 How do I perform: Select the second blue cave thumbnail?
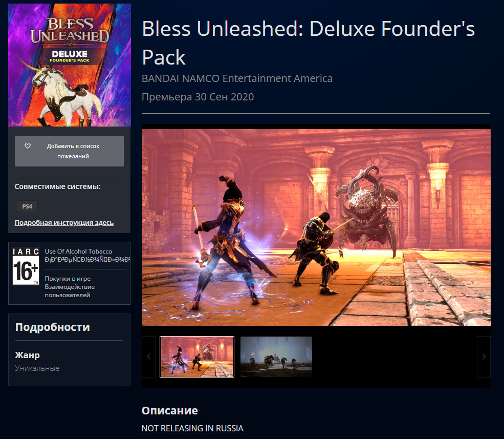point(276,357)
